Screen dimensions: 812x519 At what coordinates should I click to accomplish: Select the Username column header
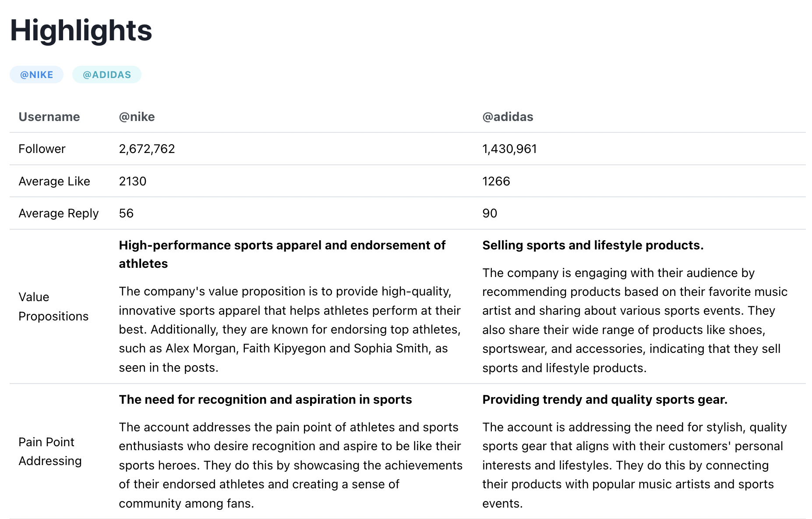(49, 117)
